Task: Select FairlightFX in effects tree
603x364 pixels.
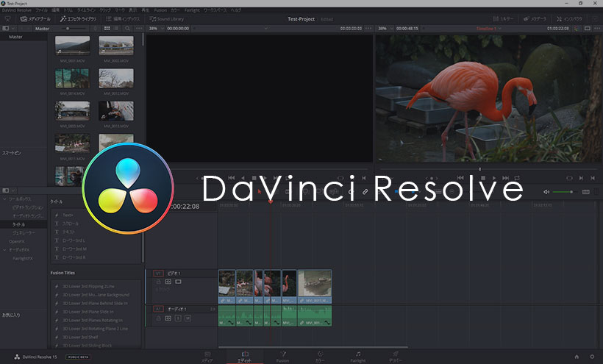Action: [x=23, y=258]
